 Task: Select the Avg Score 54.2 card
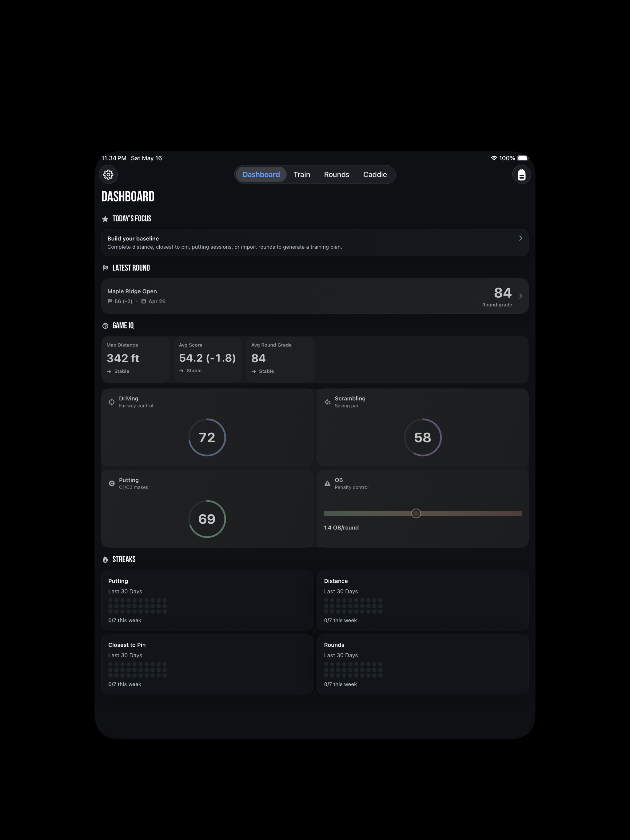coord(208,360)
